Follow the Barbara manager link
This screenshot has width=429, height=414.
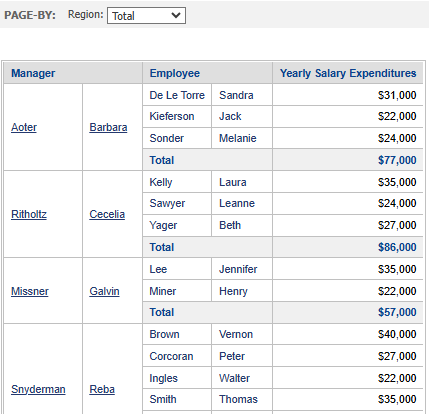[x=108, y=127]
